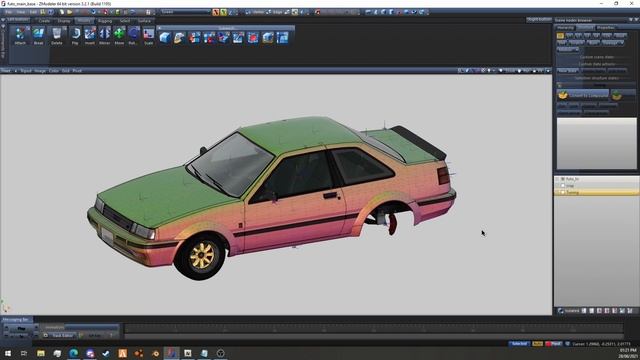
Task: Open the Pivot viewport menu
Action: (77, 71)
